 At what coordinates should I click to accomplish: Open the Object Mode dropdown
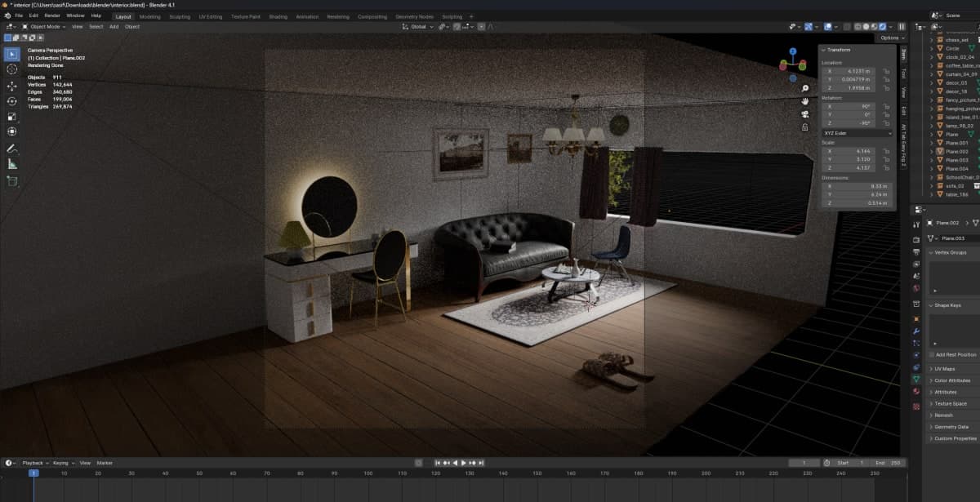point(43,27)
